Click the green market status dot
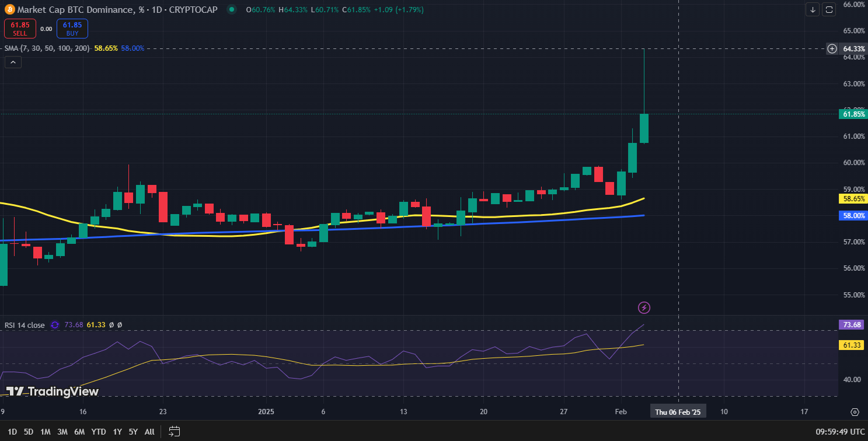This screenshot has width=868, height=441. pyautogui.click(x=231, y=10)
